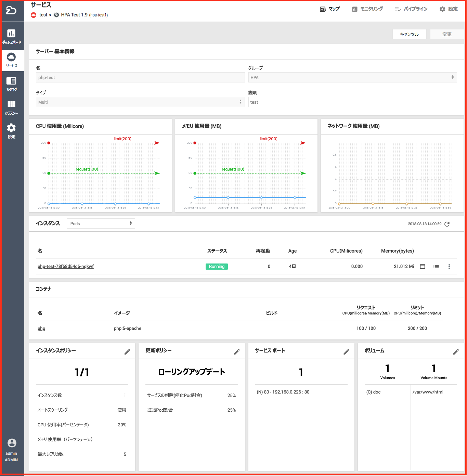Viewport: 467px width, 476px height.
Task: Edit the volume card with pencil icon
Action: click(456, 352)
